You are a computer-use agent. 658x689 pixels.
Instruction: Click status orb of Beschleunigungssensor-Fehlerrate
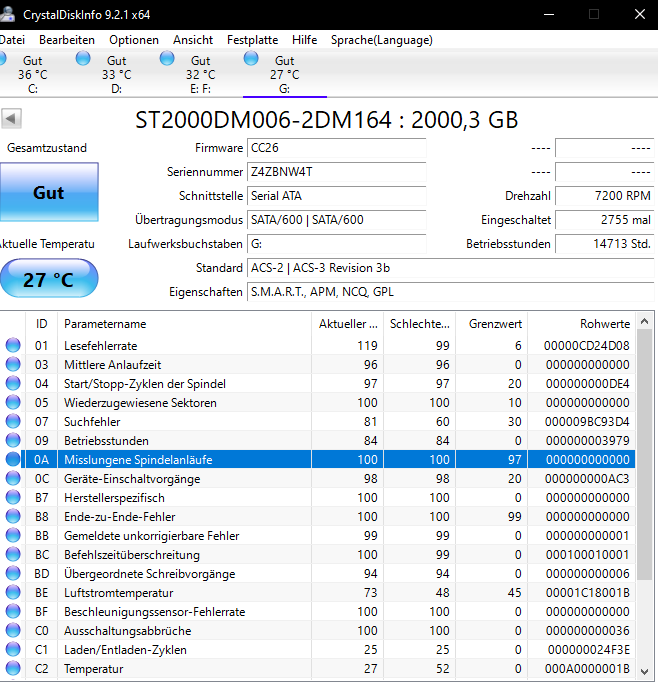click(x=13, y=611)
